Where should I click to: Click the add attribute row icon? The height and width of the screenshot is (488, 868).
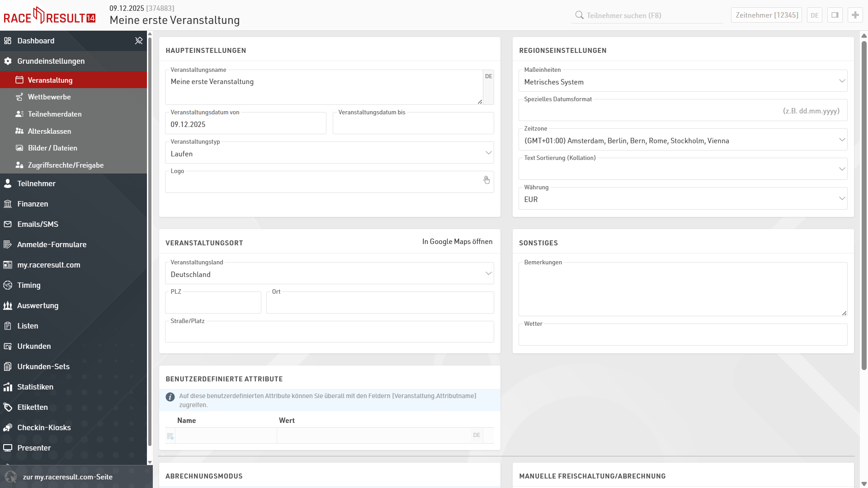[170, 436]
